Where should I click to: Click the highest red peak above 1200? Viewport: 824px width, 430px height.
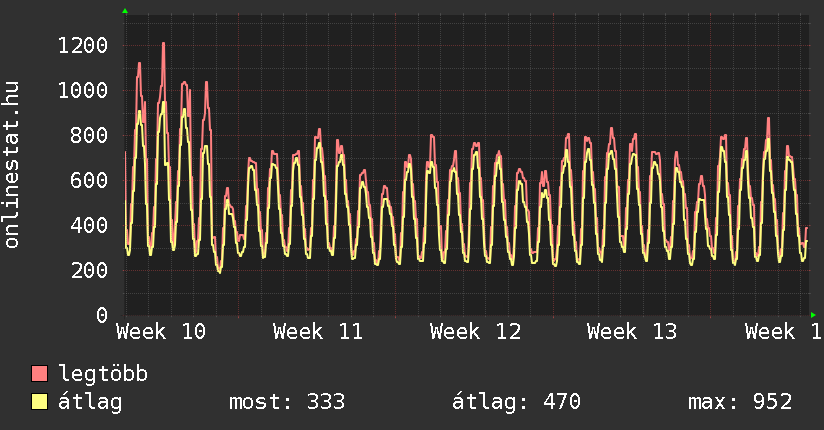point(163,44)
